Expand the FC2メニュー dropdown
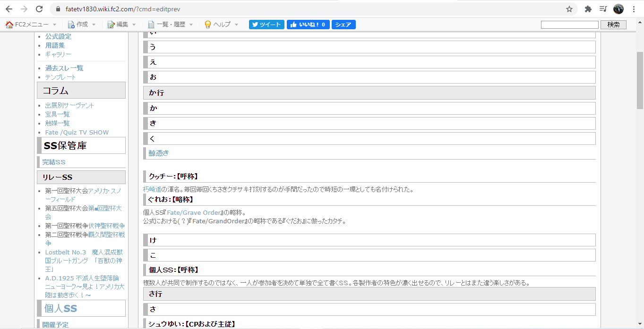644x329 pixels. [x=31, y=25]
